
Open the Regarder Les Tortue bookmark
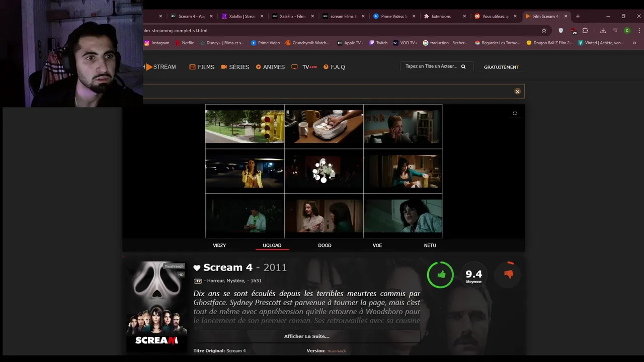tap(497, 43)
